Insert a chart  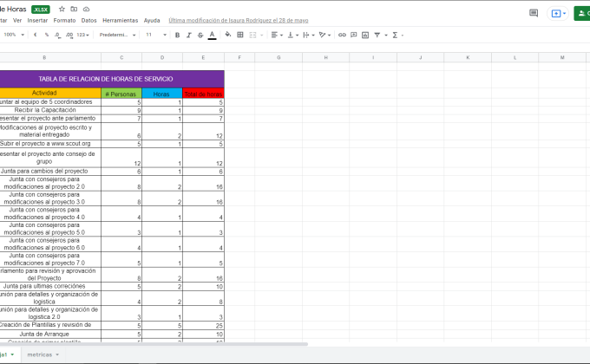[x=365, y=35]
